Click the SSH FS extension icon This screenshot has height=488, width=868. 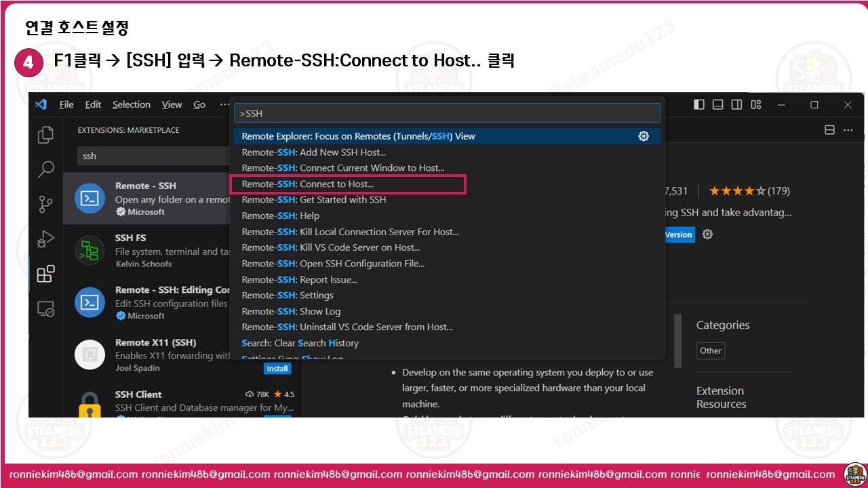click(90, 251)
